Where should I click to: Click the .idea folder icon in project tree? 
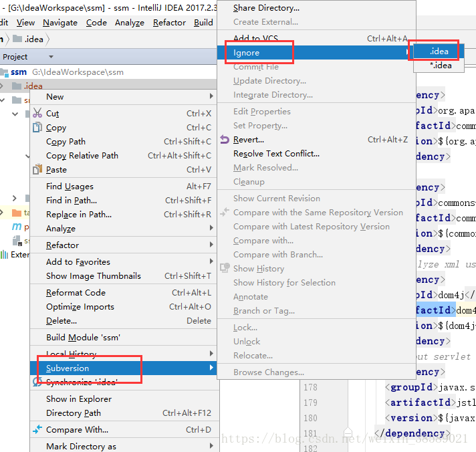pyautogui.click(x=17, y=86)
